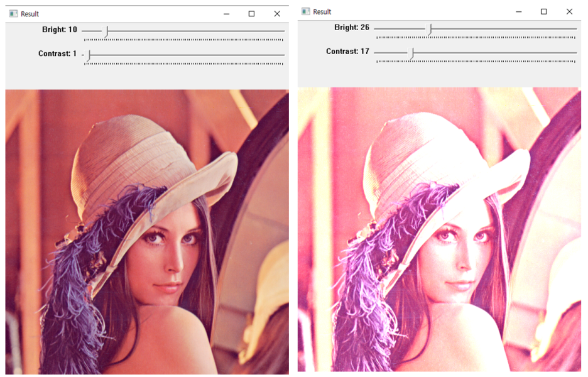Click the 'Bright: 26' label
This screenshot has height=377, width=588.
(352, 28)
